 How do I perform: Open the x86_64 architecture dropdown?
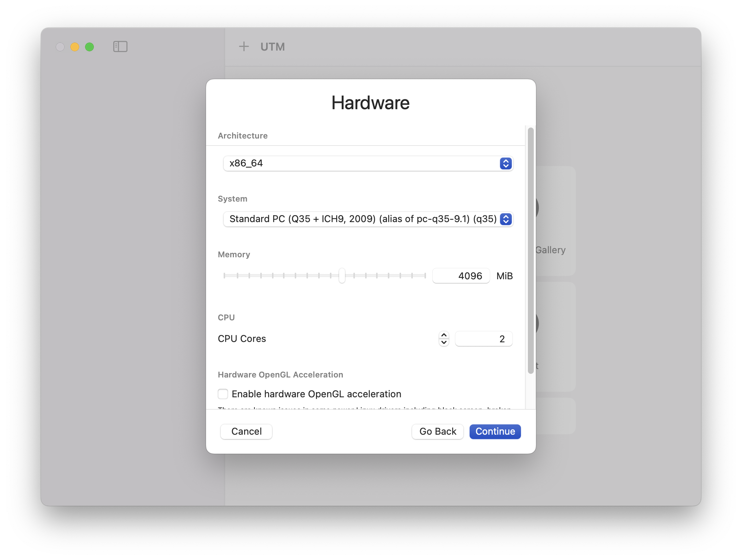pos(368,163)
